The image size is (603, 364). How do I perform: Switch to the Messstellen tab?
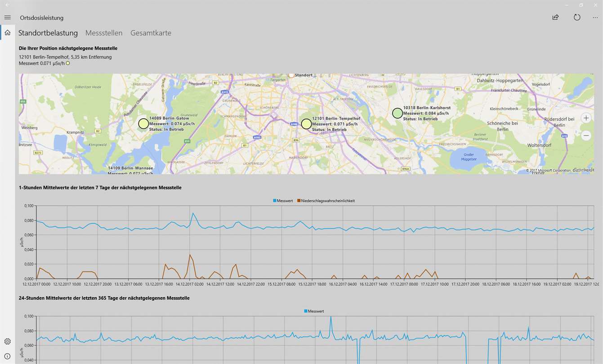click(x=104, y=33)
